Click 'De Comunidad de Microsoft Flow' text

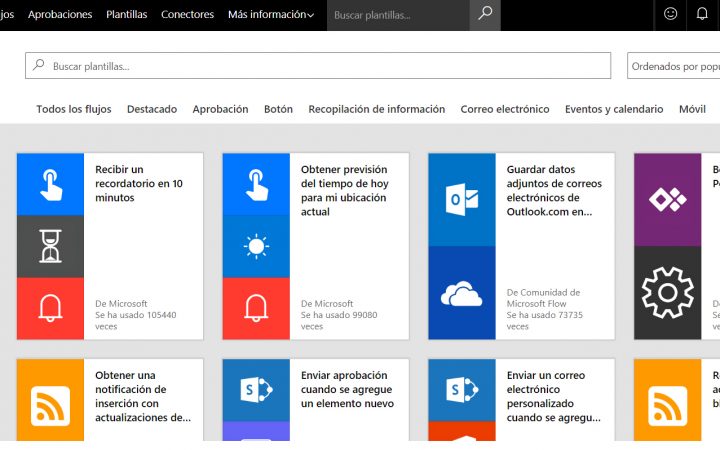pyautogui.click(x=543, y=298)
